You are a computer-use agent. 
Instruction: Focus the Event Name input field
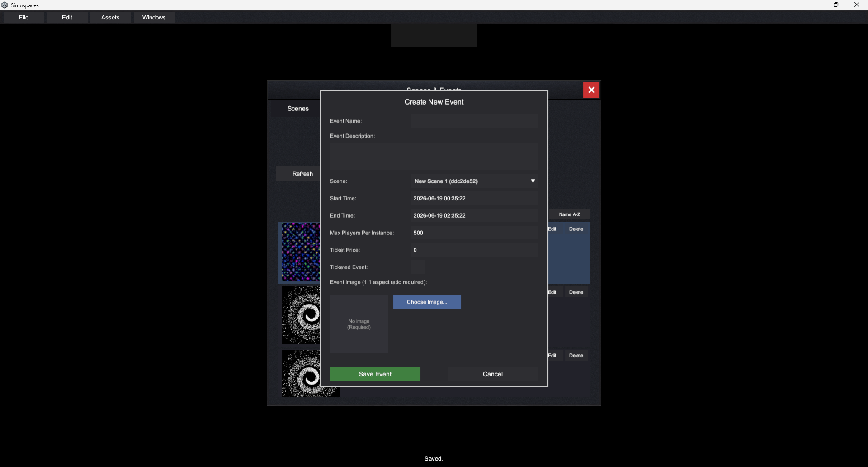coord(474,121)
